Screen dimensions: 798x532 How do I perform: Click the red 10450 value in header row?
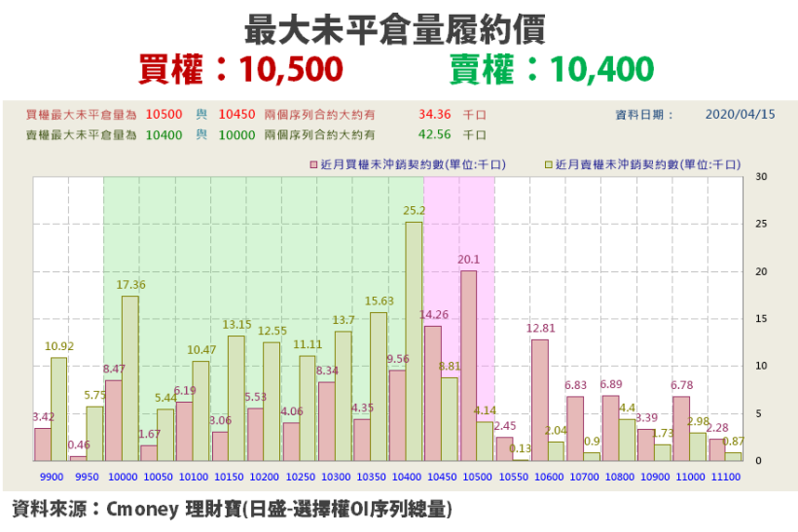coord(236,115)
